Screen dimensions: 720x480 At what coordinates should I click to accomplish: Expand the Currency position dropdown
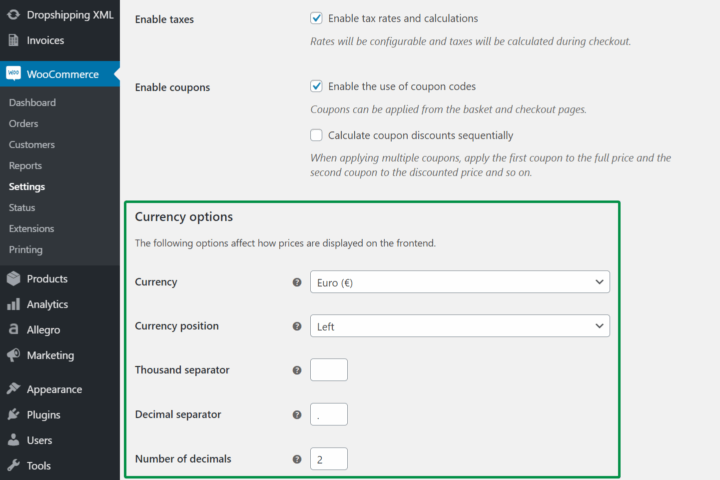(x=459, y=326)
